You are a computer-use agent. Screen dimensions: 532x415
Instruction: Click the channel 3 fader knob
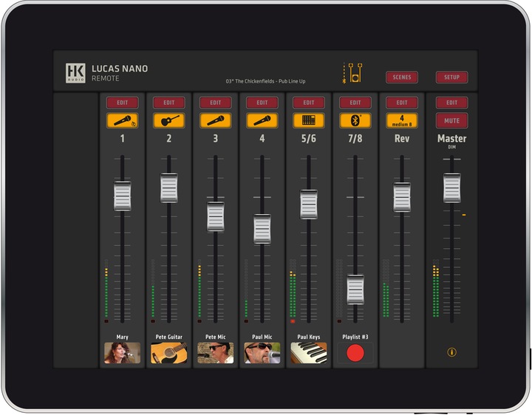click(216, 216)
